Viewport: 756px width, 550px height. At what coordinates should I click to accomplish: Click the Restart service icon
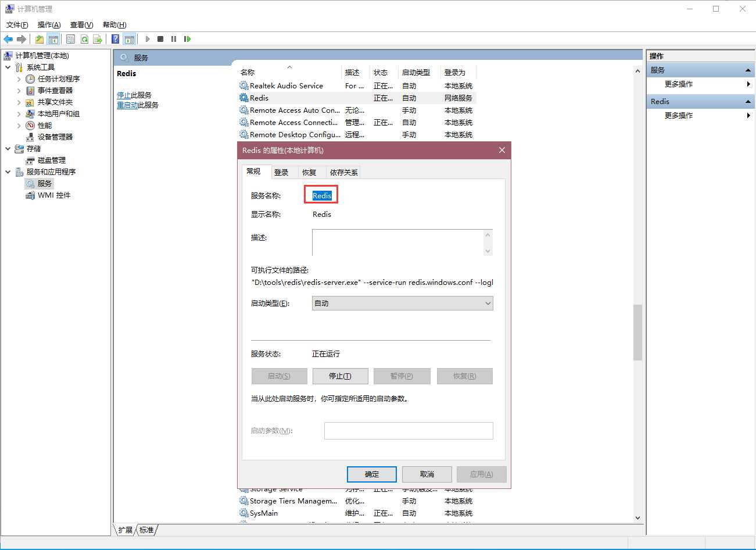tap(187, 39)
